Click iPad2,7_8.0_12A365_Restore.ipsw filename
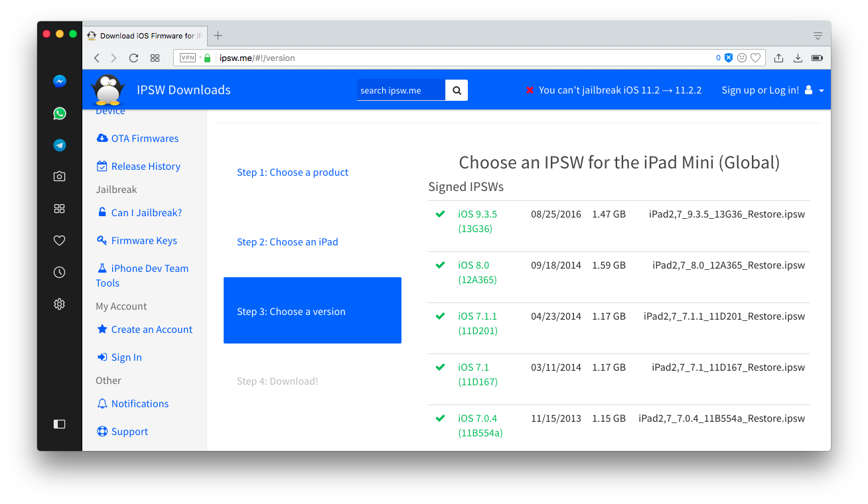This screenshot has width=868, height=504. click(729, 265)
